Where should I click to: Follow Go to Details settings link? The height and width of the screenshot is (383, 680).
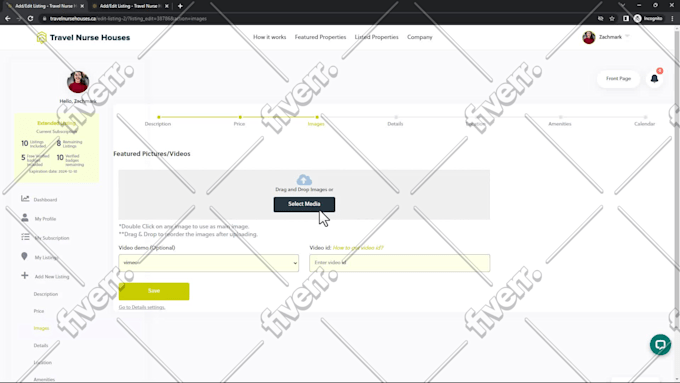pos(142,307)
